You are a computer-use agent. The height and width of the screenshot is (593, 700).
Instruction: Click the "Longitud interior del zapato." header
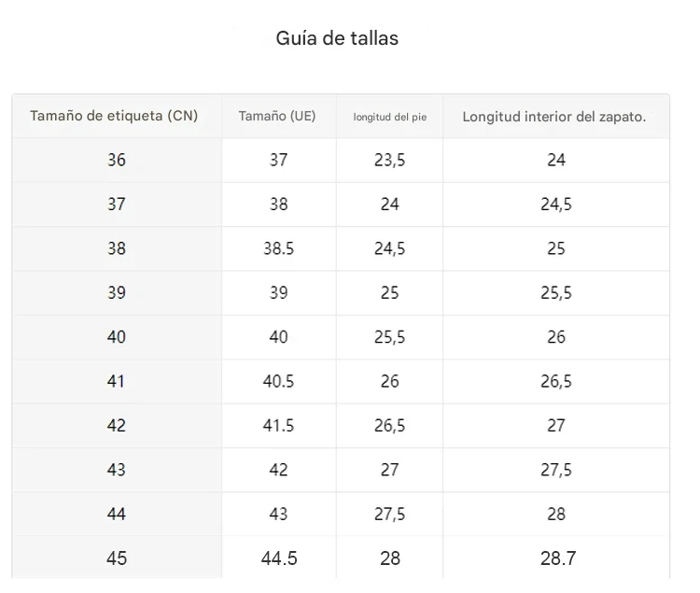pyautogui.click(x=554, y=117)
